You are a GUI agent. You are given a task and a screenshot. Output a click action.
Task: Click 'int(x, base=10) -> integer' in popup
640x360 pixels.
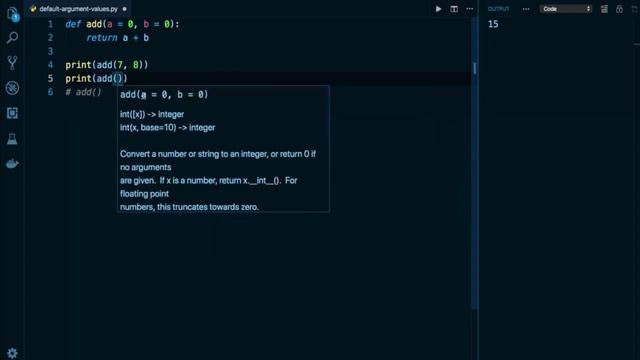click(x=167, y=128)
